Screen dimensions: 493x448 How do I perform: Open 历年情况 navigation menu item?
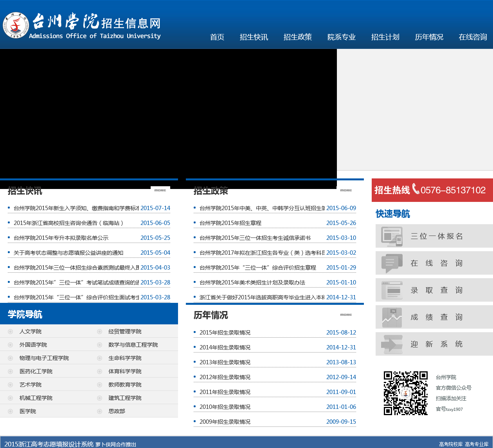429,37
